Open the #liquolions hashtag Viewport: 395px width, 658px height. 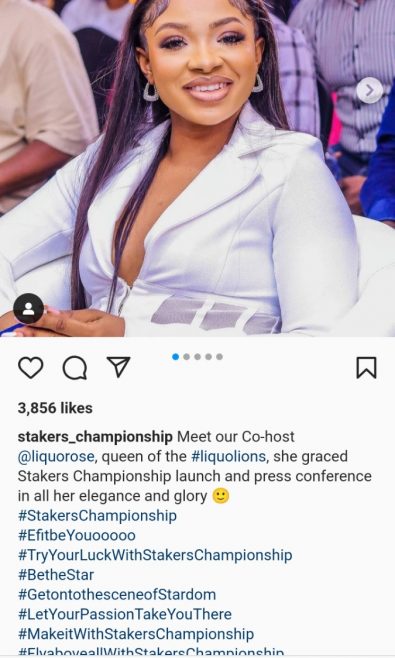click(228, 457)
